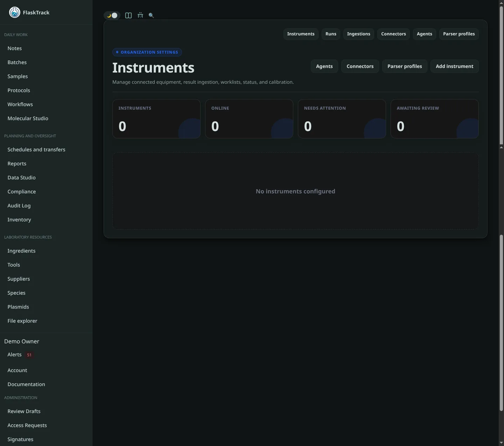Open Suppliers
Viewport: 504px width, 446px height.
(19, 279)
